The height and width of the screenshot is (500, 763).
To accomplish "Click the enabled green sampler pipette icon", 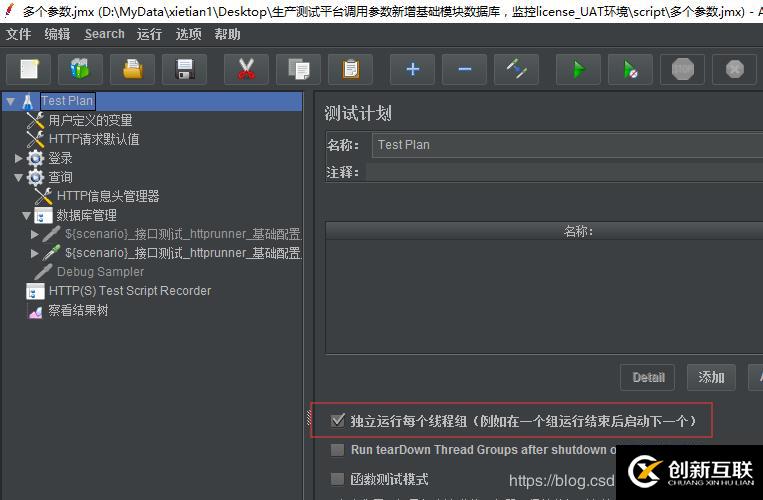I will pyautogui.click(x=51, y=253).
